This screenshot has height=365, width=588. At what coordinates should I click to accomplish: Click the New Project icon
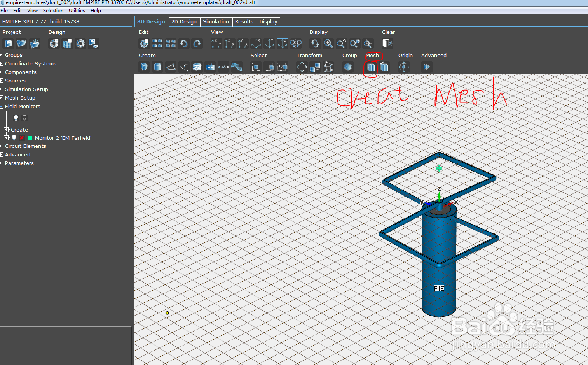pyautogui.click(x=8, y=44)
